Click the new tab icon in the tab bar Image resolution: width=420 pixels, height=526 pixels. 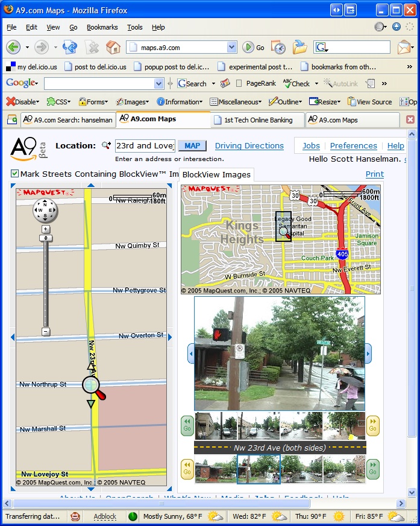pos(12,120)
